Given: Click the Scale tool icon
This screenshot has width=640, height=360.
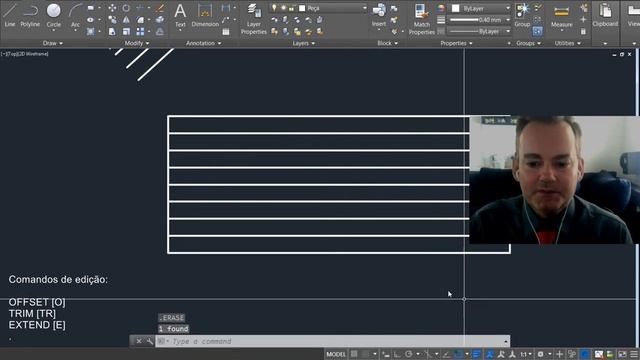Looking at the screenshot, I should click(126, 31).
